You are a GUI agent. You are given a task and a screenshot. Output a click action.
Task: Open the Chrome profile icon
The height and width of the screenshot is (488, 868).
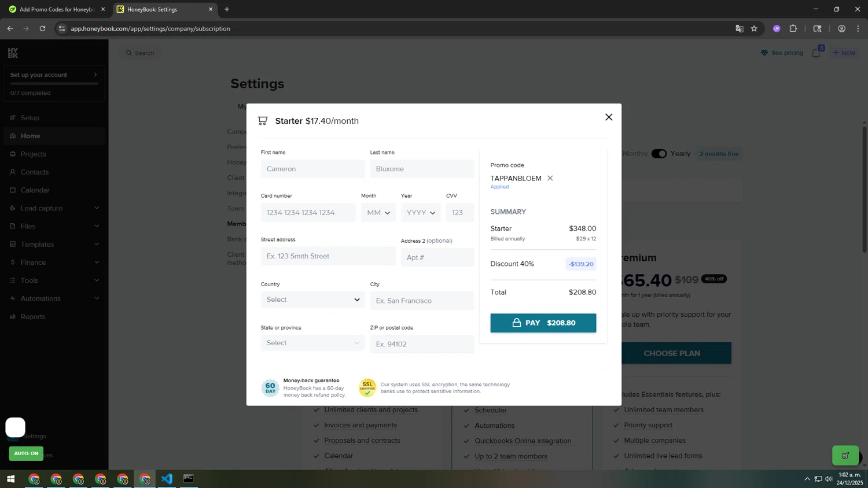click(x=841, y=28)
